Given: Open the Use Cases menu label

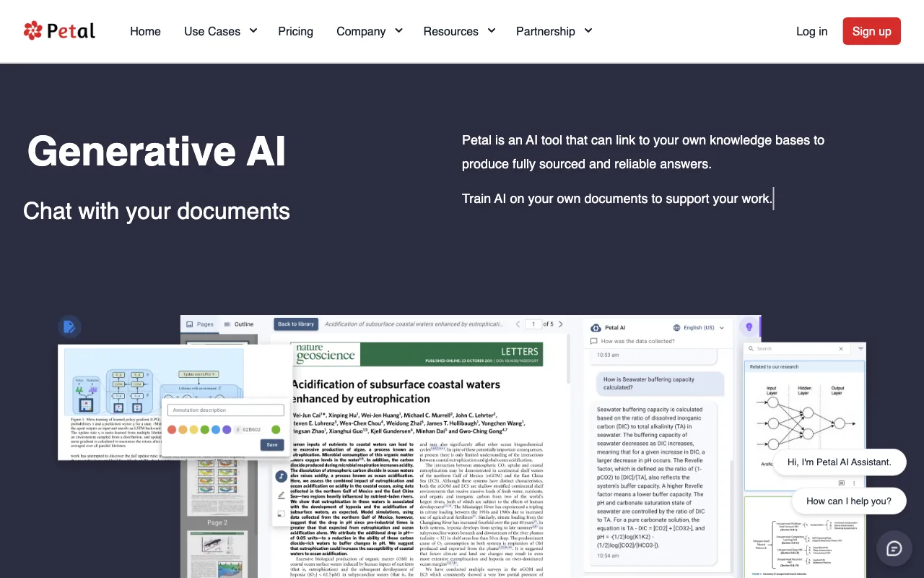Looking at the screenshot, I should click(212, 31).
